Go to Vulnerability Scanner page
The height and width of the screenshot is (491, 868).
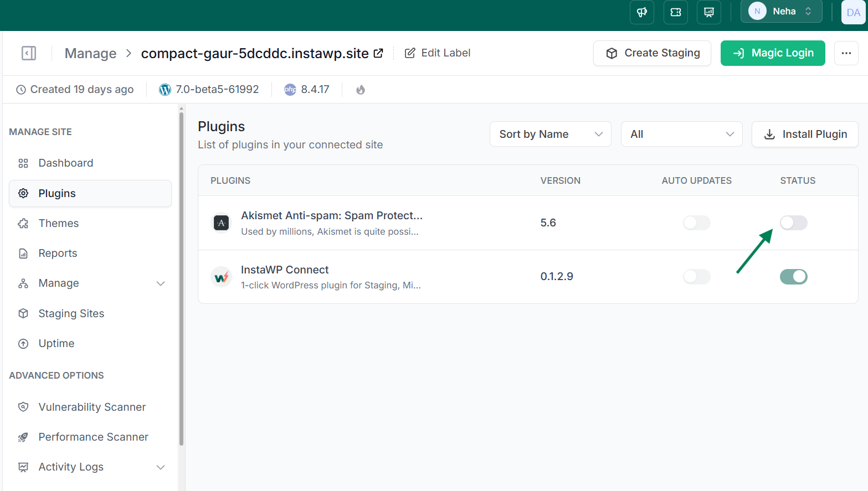click(x=92, y=407)
